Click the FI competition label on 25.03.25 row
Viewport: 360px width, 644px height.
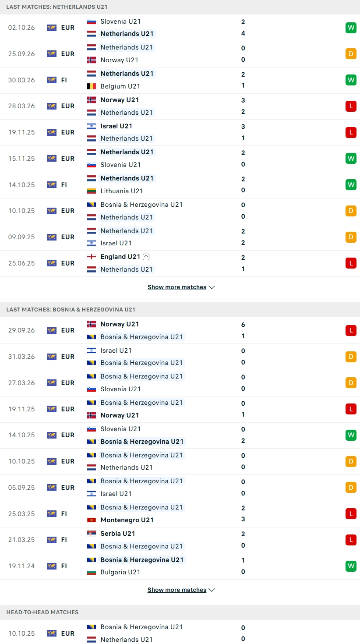pos(64,513)
